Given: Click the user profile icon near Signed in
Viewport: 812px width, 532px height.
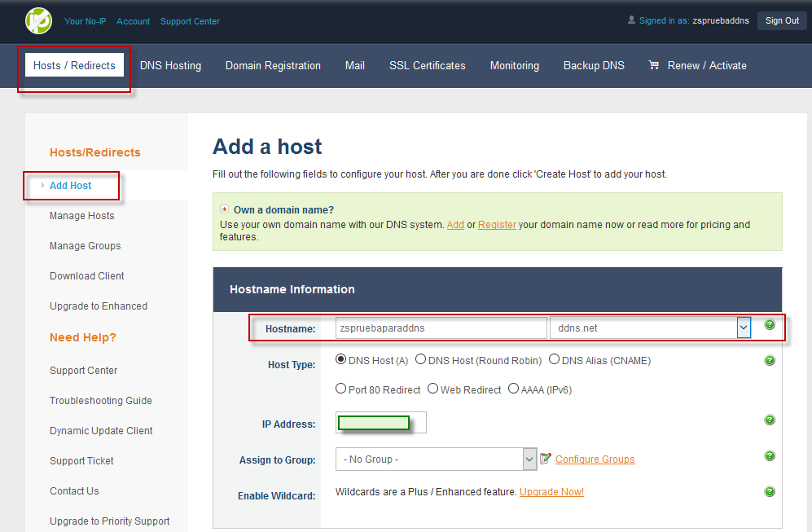Looking at the screenshot, I should pyautogui.click(x=631, y=20).
